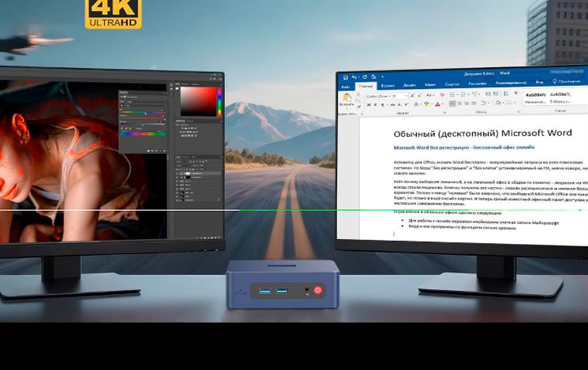Open the font size dropdown in Word
Screen dimensions: 588x370
tap(397, 95)
